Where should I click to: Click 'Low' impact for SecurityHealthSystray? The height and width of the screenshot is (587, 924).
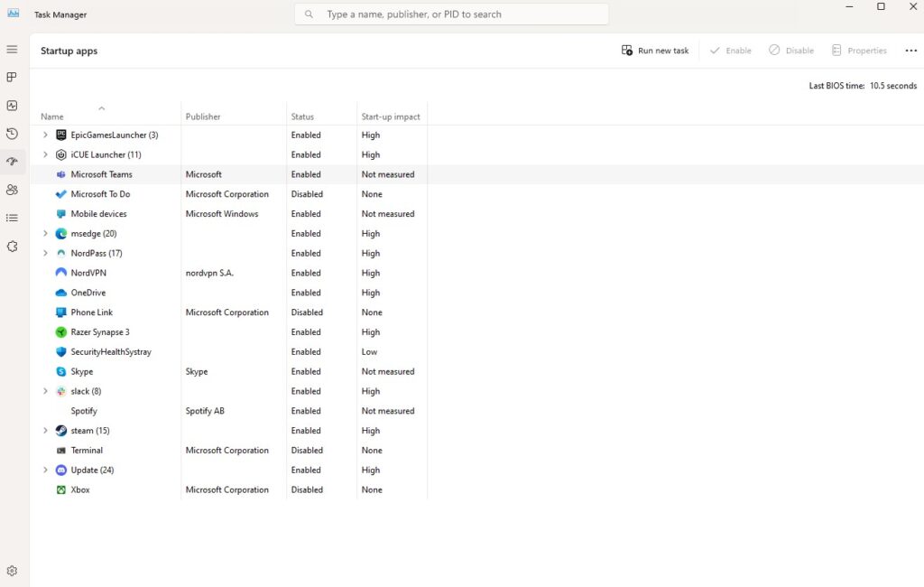369,352
